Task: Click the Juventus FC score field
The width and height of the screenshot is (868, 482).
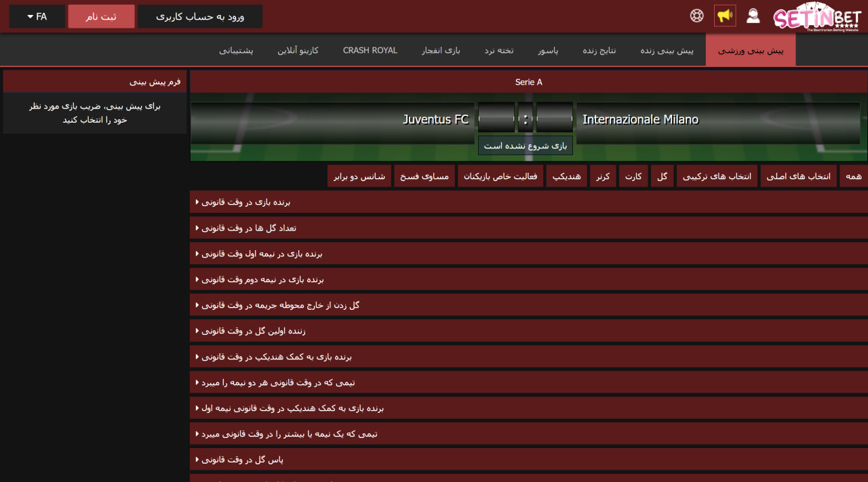Action: pos(496,117)
